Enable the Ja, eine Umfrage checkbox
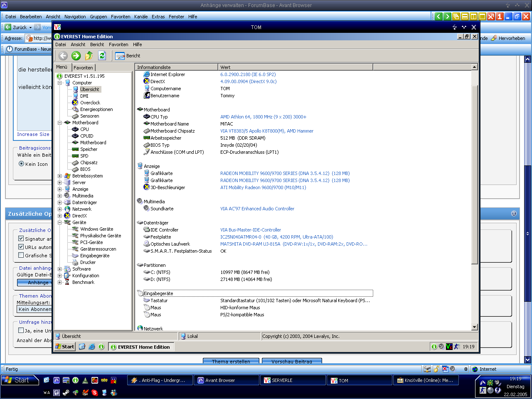This screenshot has height=399, width=532. [x=21, y=330]
